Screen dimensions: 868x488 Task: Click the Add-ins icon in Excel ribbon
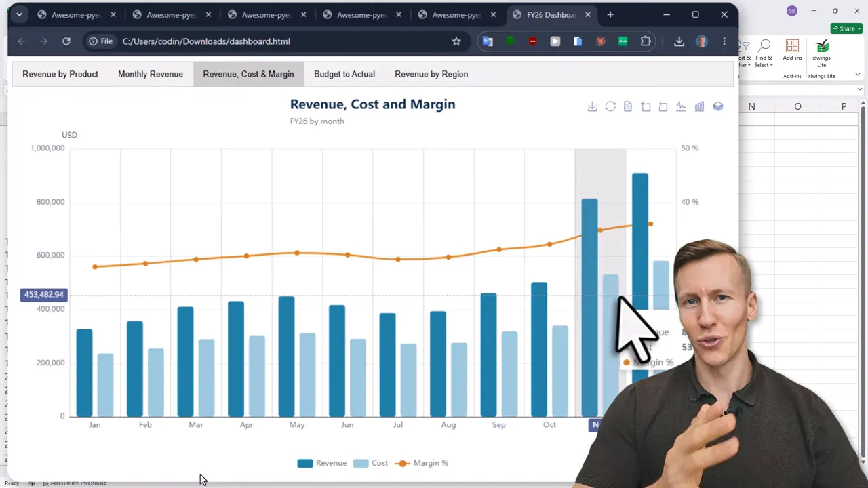click(792, 51)
